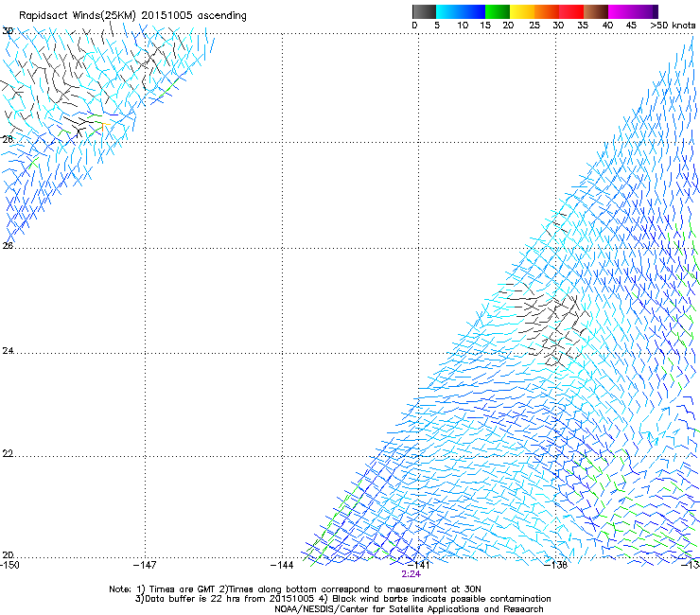
Task: Select the 'Rapidsact Winds(25KM) 20151005 ascending' title
Action: pos(132,16)
